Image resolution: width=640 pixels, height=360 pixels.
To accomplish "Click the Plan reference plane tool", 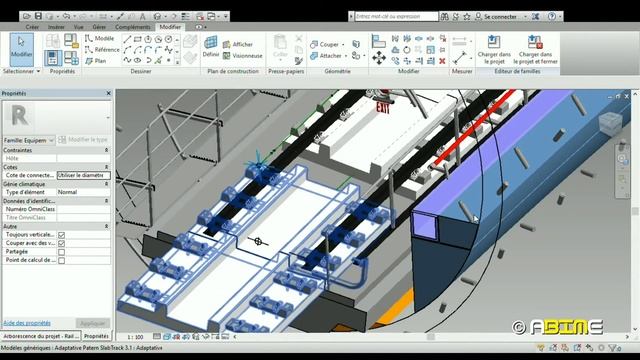I will point(96,61).
